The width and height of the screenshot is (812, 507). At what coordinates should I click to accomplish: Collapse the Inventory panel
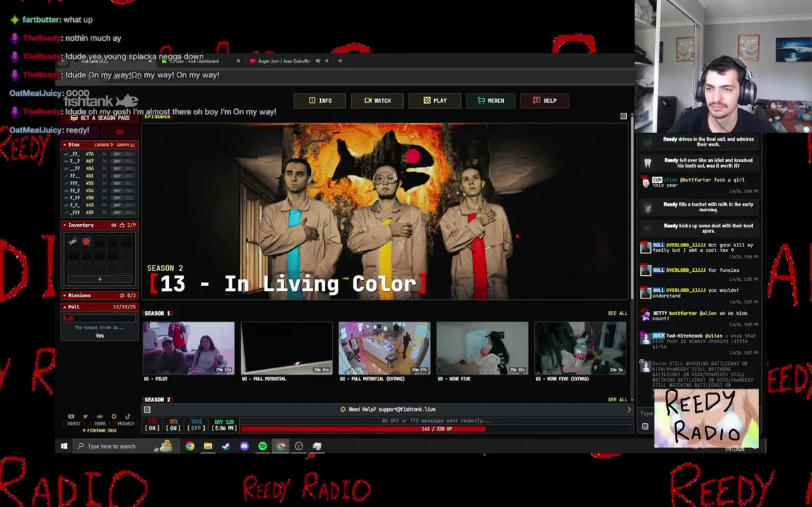(x=65, y=225)
